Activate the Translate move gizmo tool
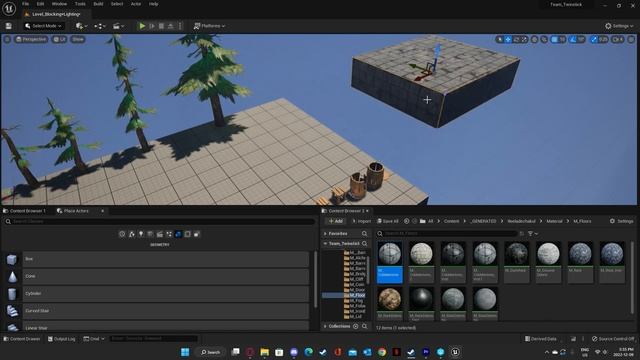 click(508, 40)
